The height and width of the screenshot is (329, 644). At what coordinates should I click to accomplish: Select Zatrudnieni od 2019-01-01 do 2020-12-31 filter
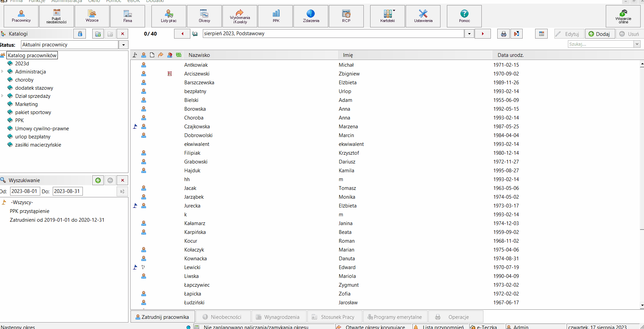[x=57, y=220]
